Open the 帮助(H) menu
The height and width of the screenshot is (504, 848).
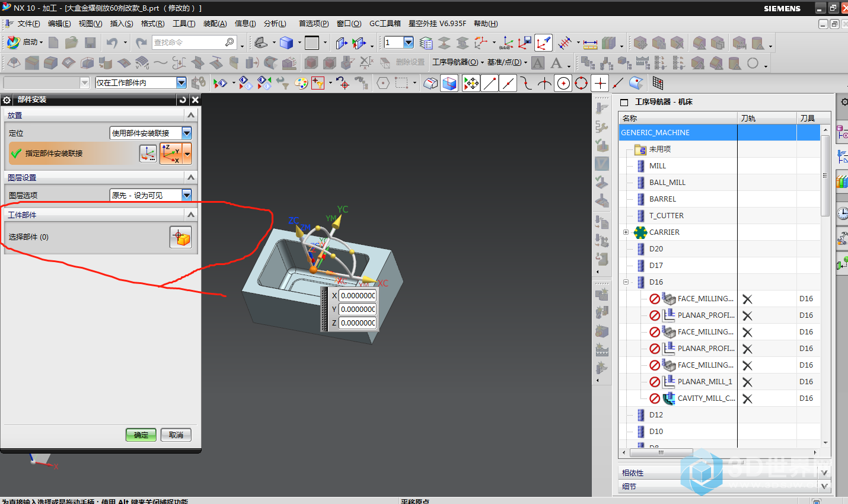pyautogui.click(x=486, y=24)
